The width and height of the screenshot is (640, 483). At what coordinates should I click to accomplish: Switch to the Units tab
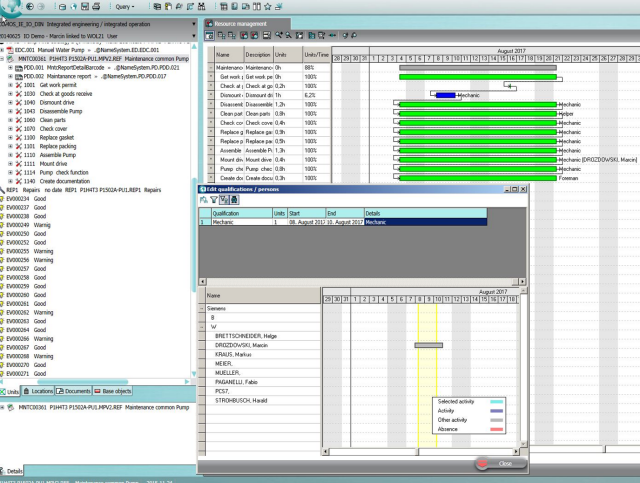click(9, 392)
